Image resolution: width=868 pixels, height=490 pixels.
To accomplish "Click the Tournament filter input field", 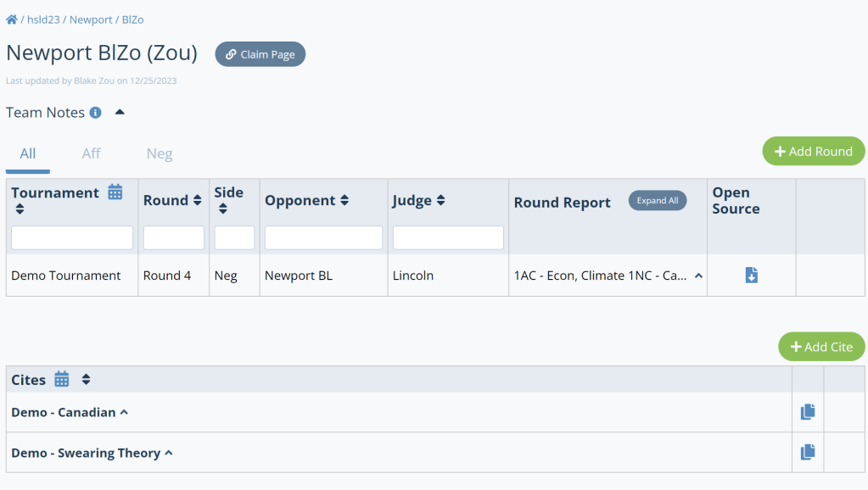I will pos(72,237).
